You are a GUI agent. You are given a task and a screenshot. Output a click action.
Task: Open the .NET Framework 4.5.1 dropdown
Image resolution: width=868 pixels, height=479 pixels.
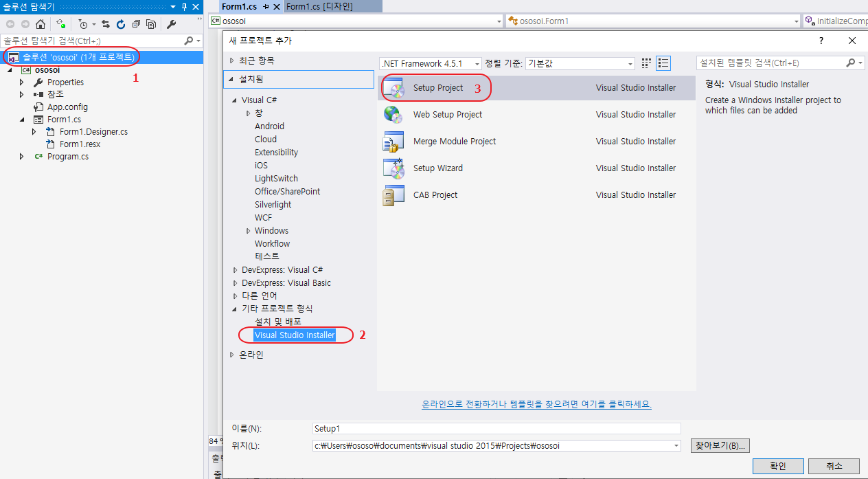(x=477, y=64)
